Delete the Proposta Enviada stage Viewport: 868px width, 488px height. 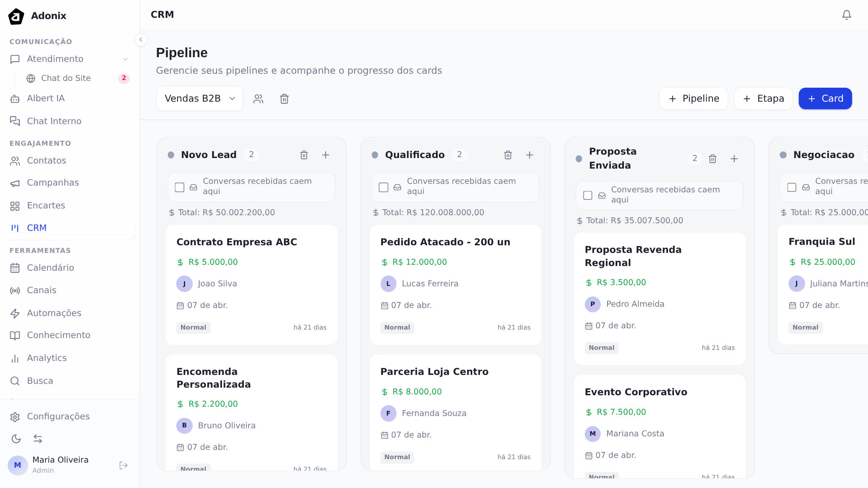point(713,159)
